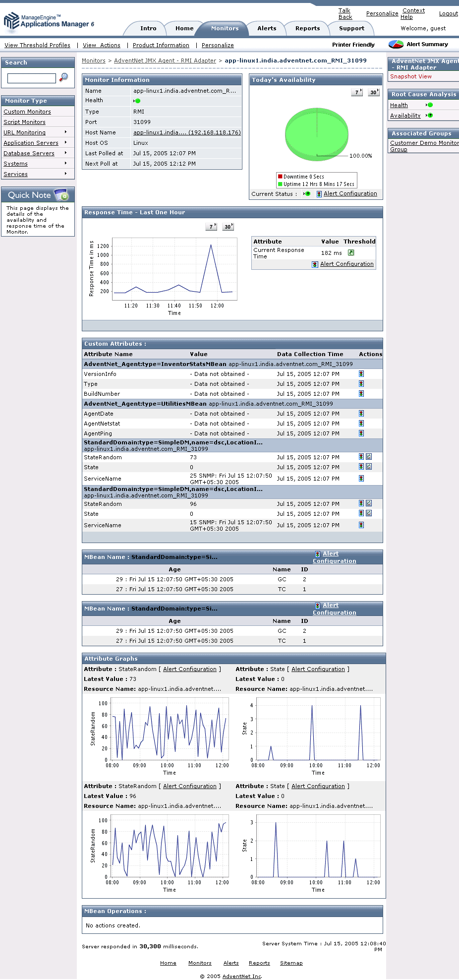Screen dimensions: 459x980
Task: Click Current Status indicator under availability chart
Action: (x=307, y=194)
